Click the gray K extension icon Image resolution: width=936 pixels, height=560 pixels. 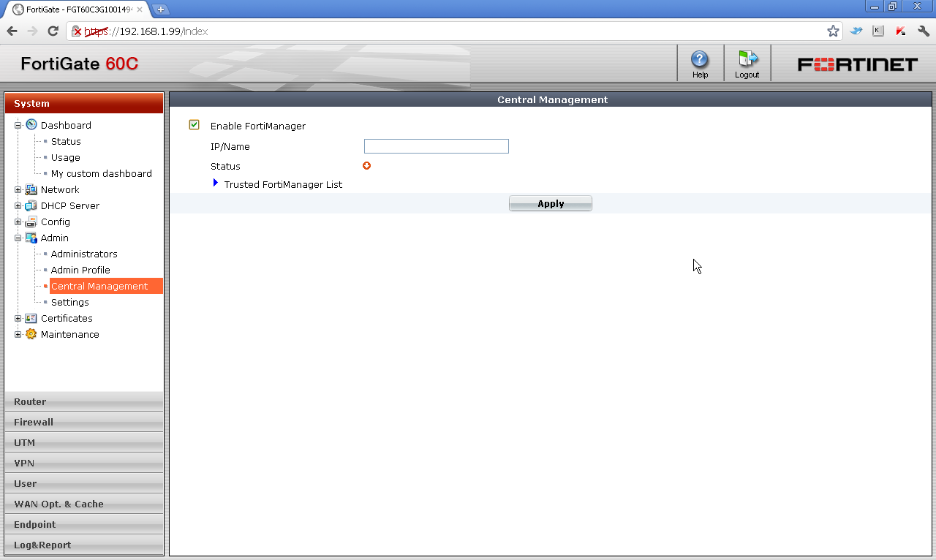[x=878, y=31]
